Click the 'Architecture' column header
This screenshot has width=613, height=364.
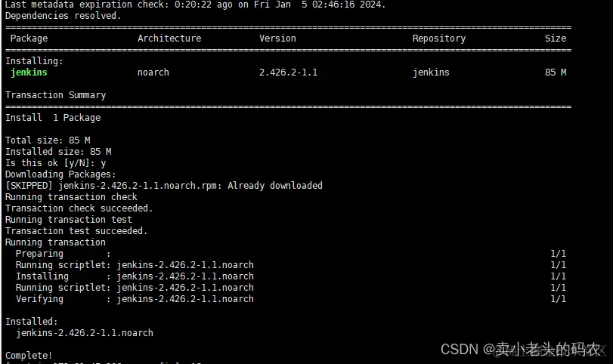pyautogui.click(x=169, y=39)
